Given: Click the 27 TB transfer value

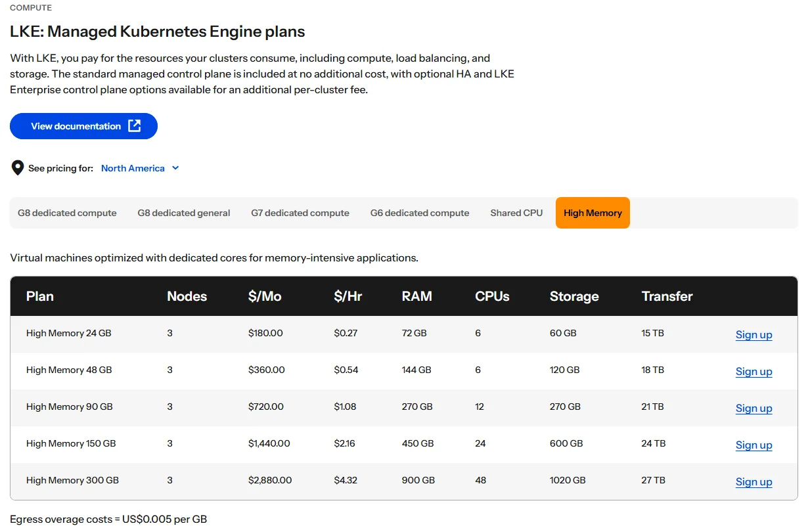Looking at the screenshot, I should click(x=654, y=480).
